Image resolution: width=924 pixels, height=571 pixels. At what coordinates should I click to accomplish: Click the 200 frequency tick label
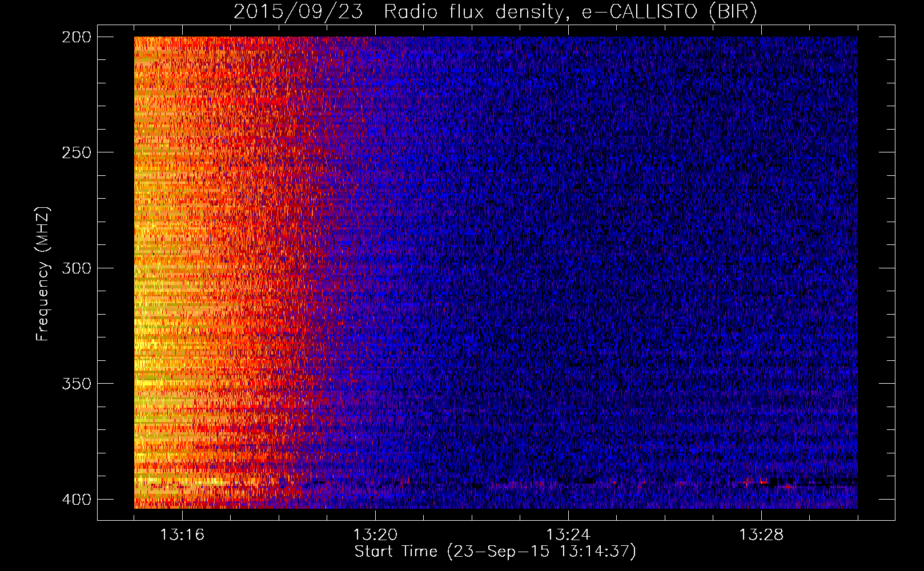(x=76, y=37)
